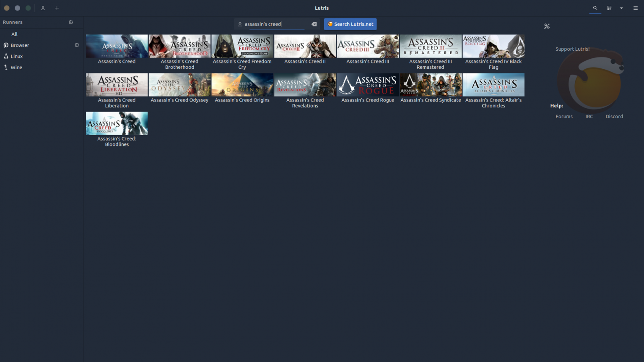Open the Forums help link

(x=564, y=117)
